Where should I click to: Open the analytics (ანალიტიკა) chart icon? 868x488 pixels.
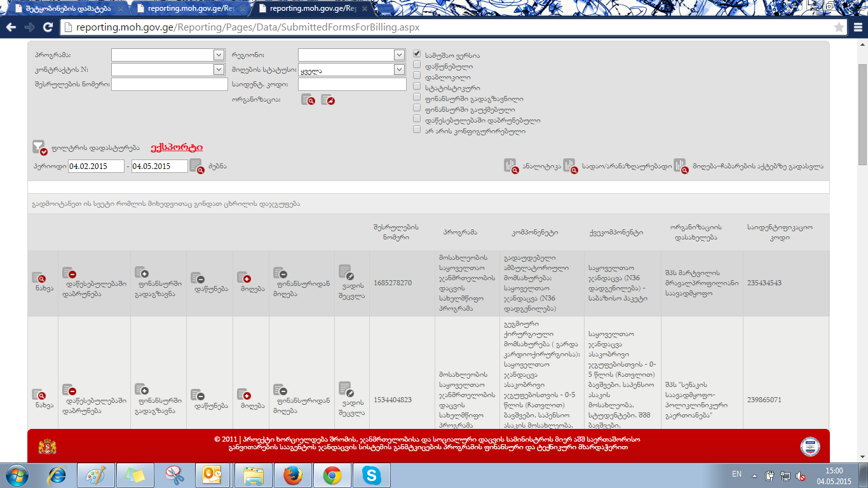511,166
